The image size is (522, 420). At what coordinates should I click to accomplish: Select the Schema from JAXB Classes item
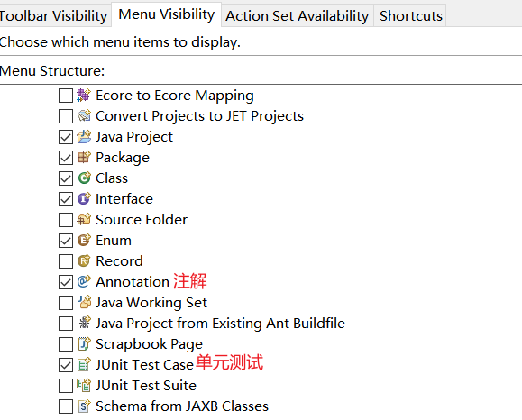182,406
